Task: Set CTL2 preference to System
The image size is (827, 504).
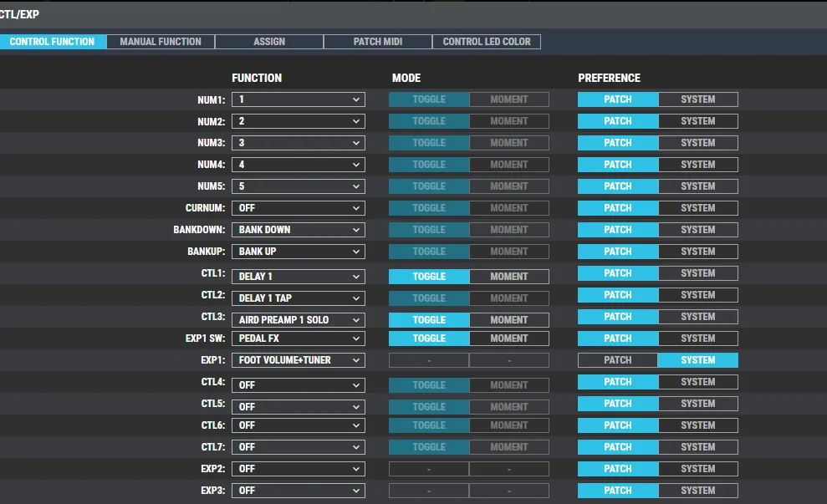Action: 697,295
